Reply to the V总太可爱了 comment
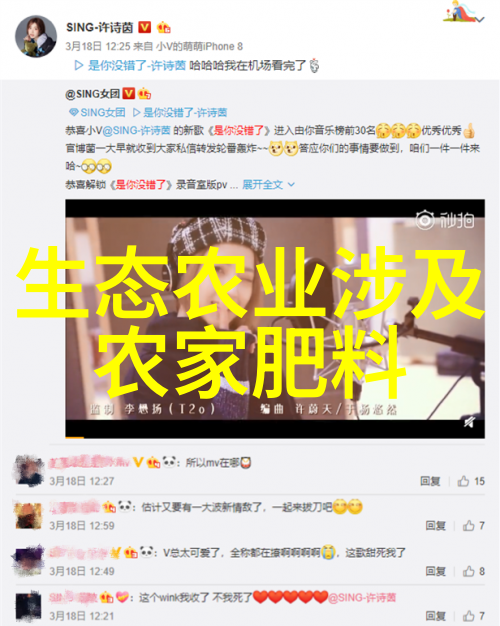 pyautogui.click(x=435, y=571)
